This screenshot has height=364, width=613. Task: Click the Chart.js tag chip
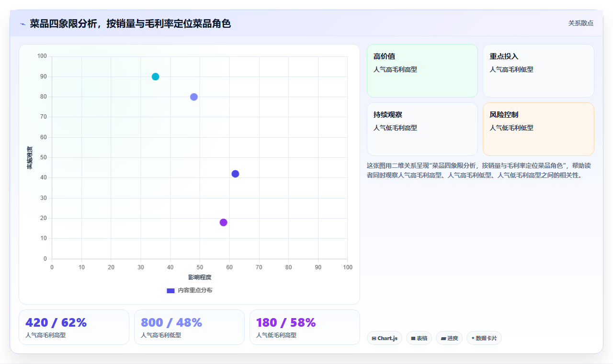point(385,338)
